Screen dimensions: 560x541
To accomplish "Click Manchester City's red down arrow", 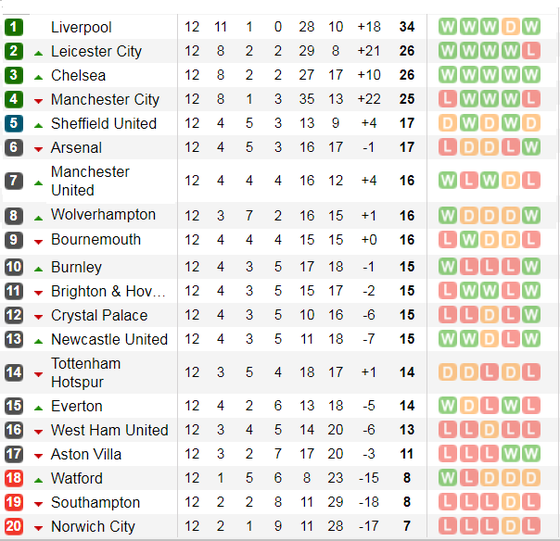I will coord(38,101).
